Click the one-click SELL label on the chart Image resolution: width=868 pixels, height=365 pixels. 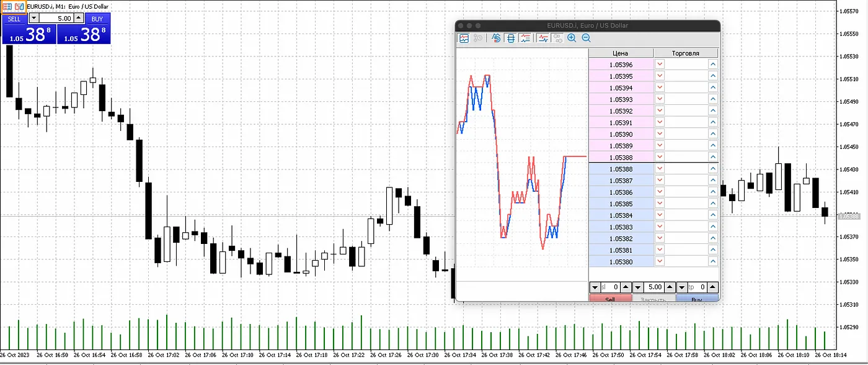pyautogui.click(x=14, y=19)
